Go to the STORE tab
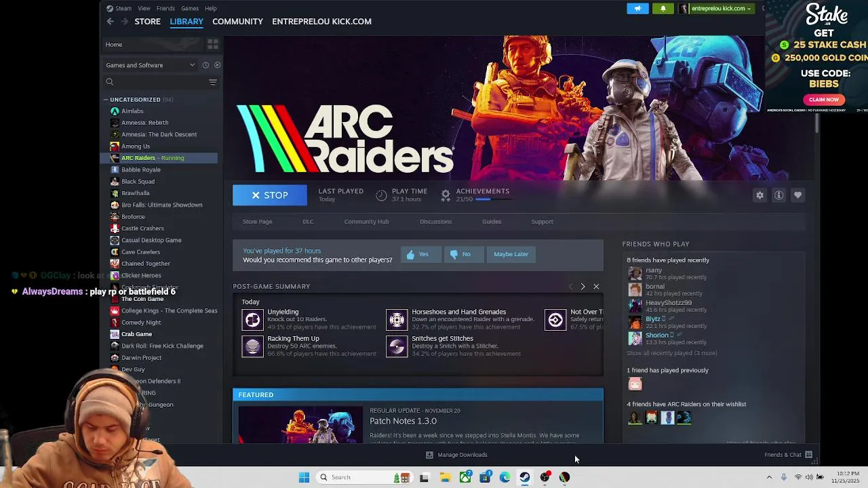The image size is (868, 488). 147,22
